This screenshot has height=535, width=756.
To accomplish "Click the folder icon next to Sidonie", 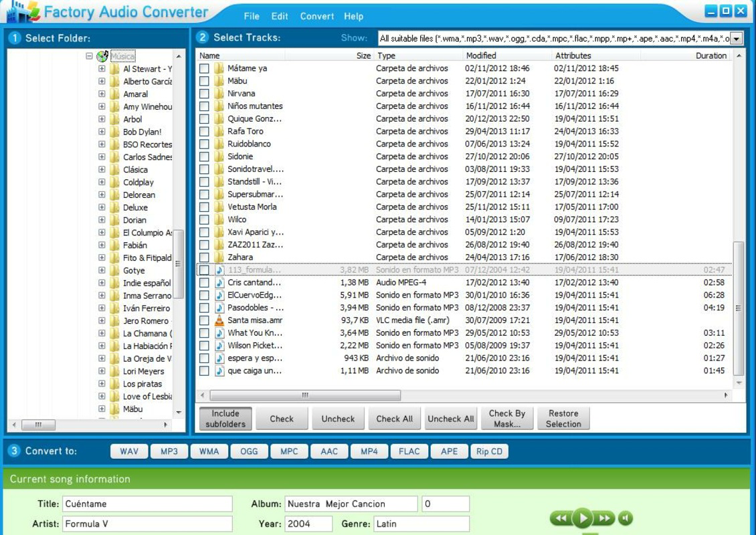I will 219,156.
